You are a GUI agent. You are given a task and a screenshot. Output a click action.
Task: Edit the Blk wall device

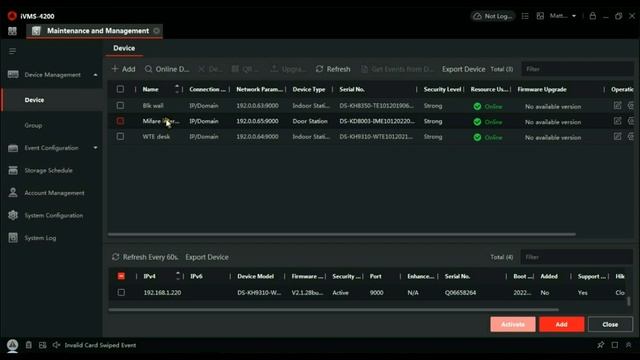[x=617, y=105]
